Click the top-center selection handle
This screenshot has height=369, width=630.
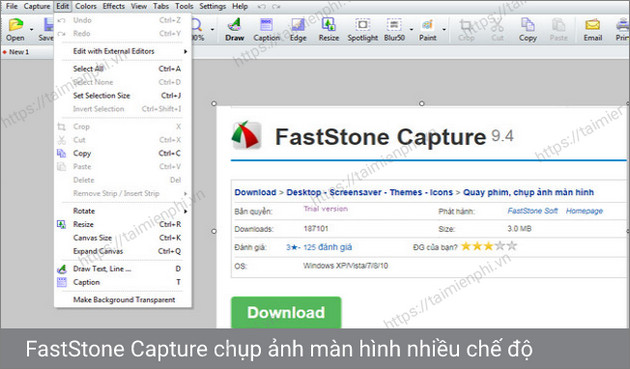click(421, 103)
